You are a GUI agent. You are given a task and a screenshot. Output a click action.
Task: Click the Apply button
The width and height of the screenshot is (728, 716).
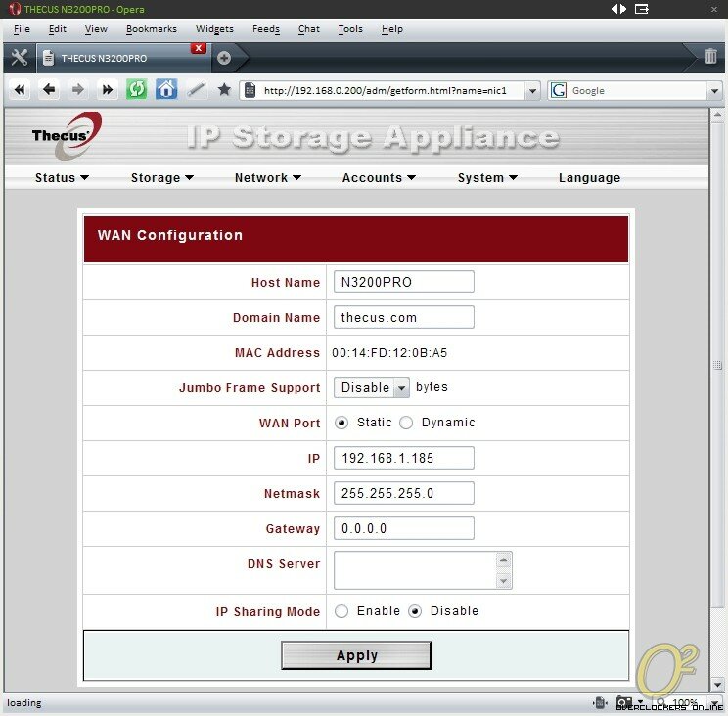tap(356, 655)
